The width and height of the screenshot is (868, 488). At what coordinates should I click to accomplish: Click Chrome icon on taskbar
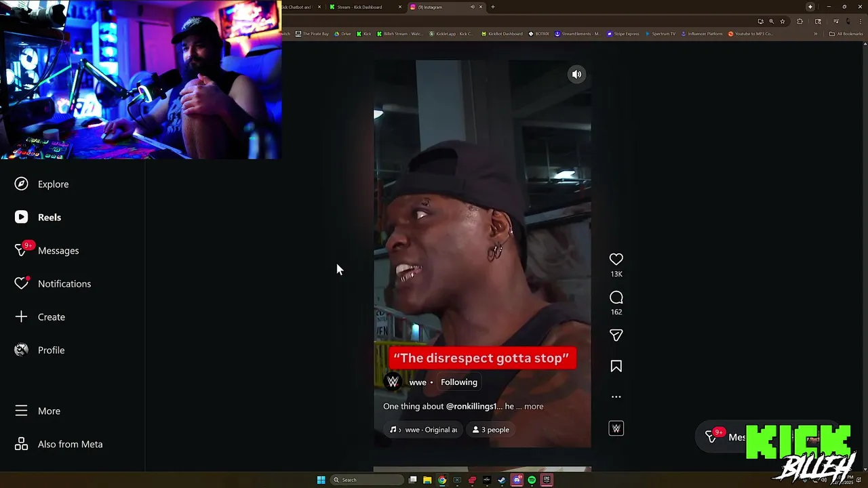[442, 480]
